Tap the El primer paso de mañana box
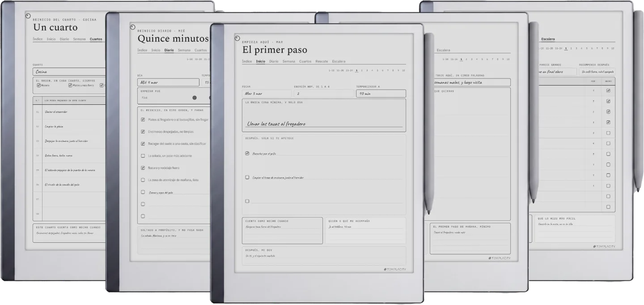The height and width of the screenshot is (305, 644). 470,238
